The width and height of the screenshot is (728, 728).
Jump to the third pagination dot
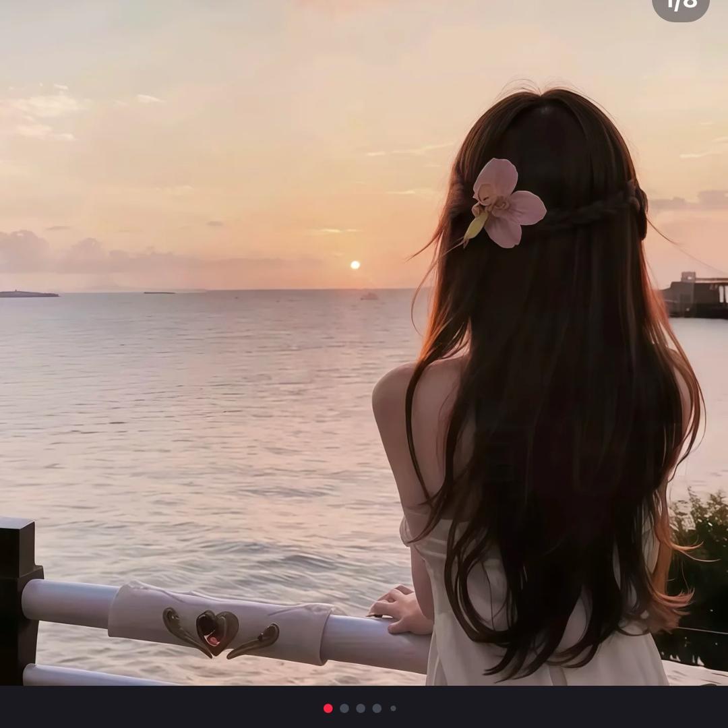(361, 708)
